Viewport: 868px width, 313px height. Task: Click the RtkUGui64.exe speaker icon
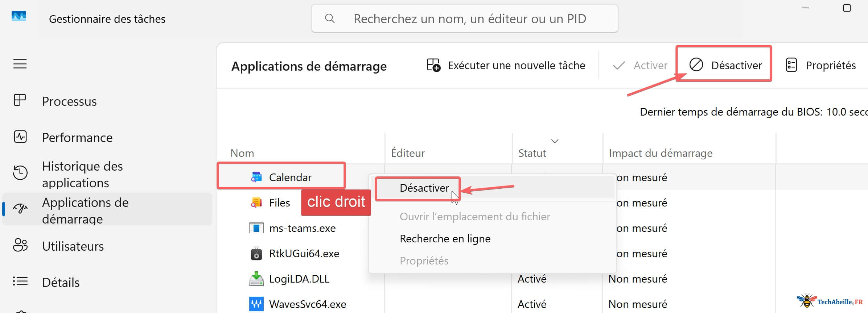click(x=256, y=254)
